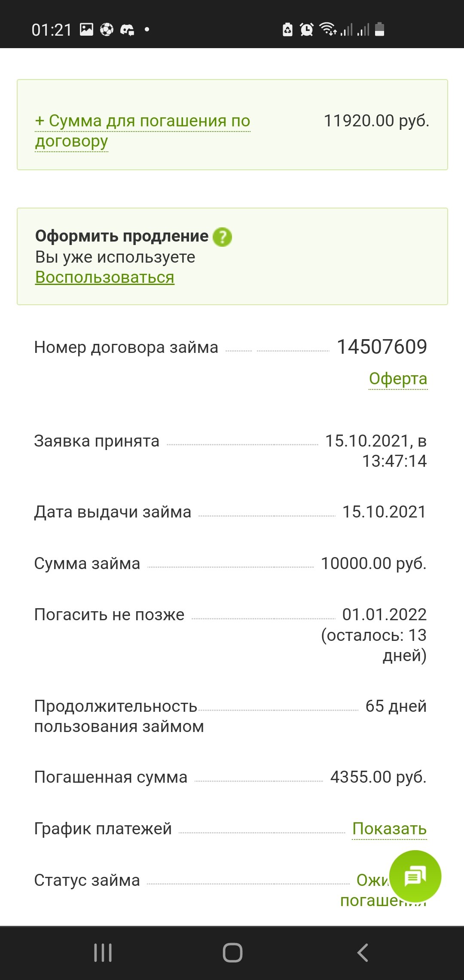This screenshot has width=464, height=980.
Task: Click the question mark help icon
Action: 222,237
